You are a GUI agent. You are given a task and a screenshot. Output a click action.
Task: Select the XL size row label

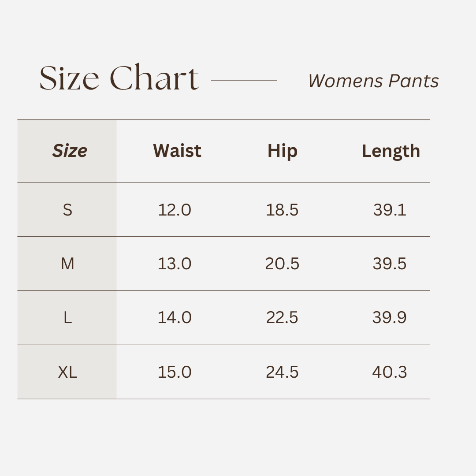click(x=67, y=372)
